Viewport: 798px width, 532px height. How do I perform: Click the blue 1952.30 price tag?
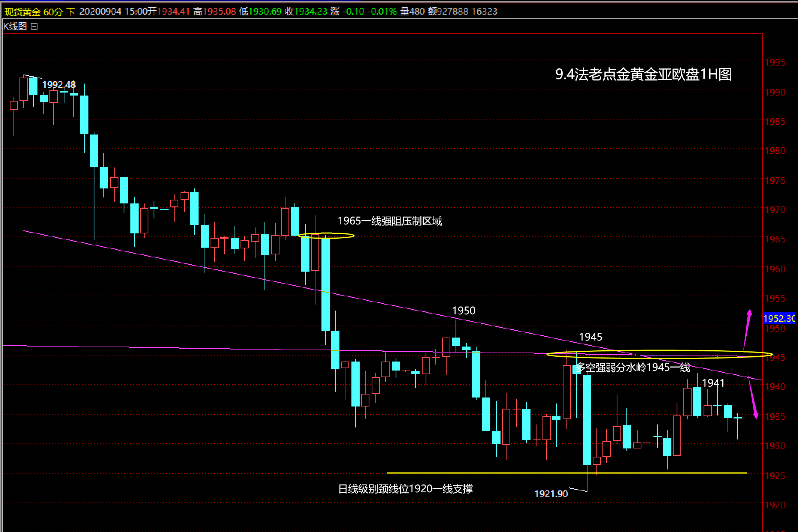pyautogui.click(x=779, y=318)
